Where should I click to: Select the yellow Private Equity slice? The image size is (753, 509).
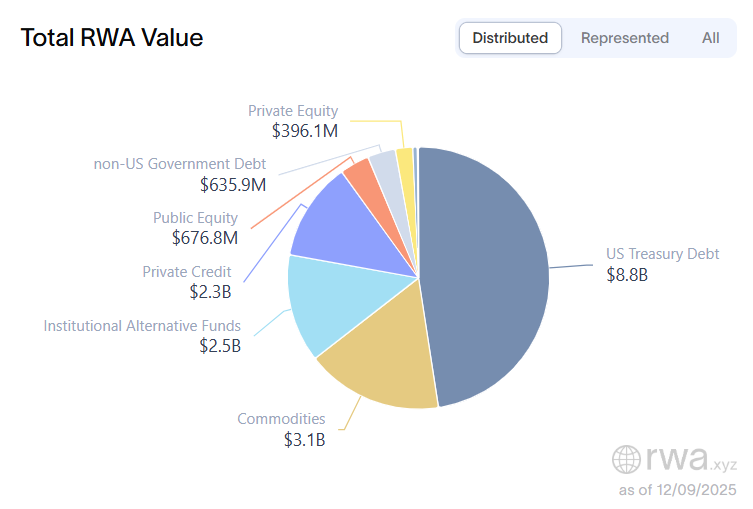tap(404, 158)
